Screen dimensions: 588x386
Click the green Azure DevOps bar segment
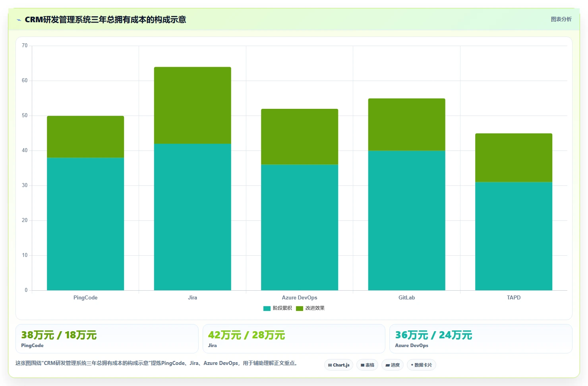point(300,137)
